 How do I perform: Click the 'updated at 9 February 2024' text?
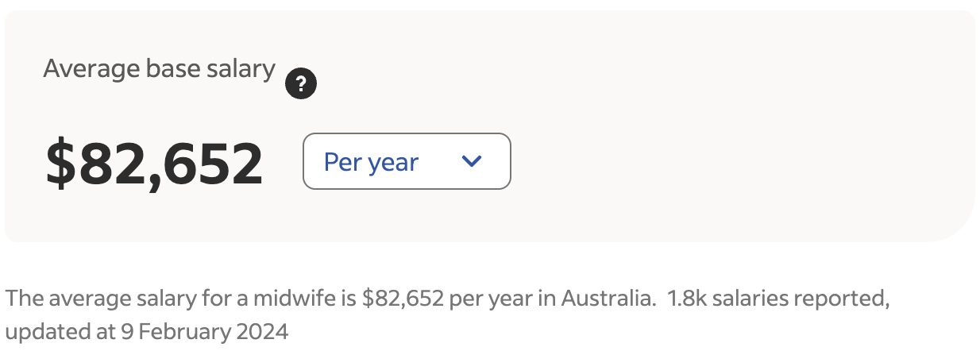pos(146,330)
